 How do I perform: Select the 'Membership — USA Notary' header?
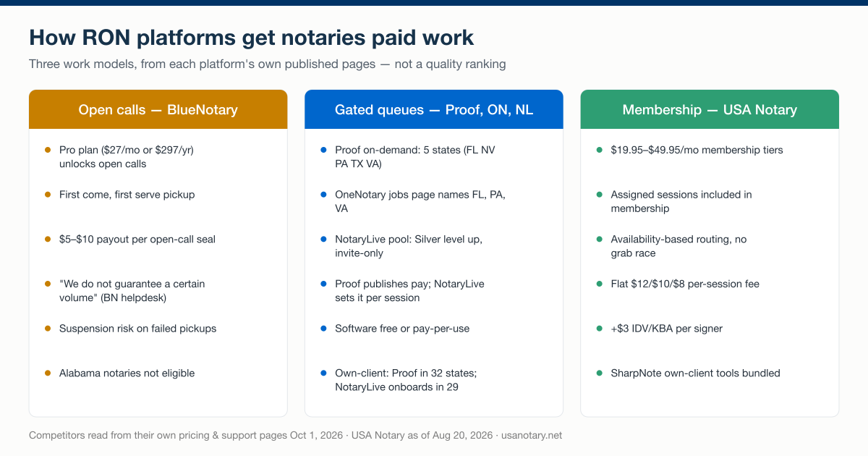(x=710, y=109)
